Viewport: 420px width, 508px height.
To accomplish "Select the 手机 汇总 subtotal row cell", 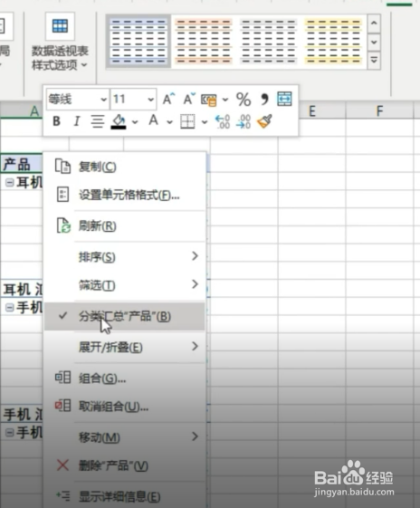I will tap(22, 414).
